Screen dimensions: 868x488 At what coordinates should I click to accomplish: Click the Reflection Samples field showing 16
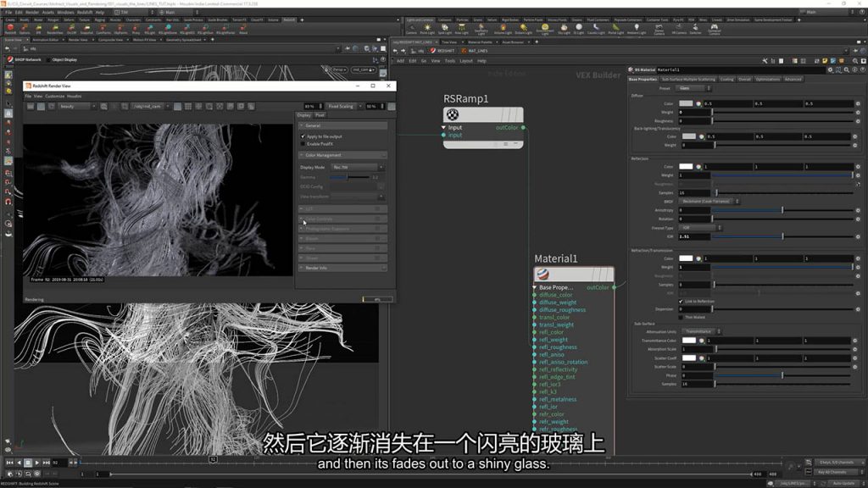(694, 192)
